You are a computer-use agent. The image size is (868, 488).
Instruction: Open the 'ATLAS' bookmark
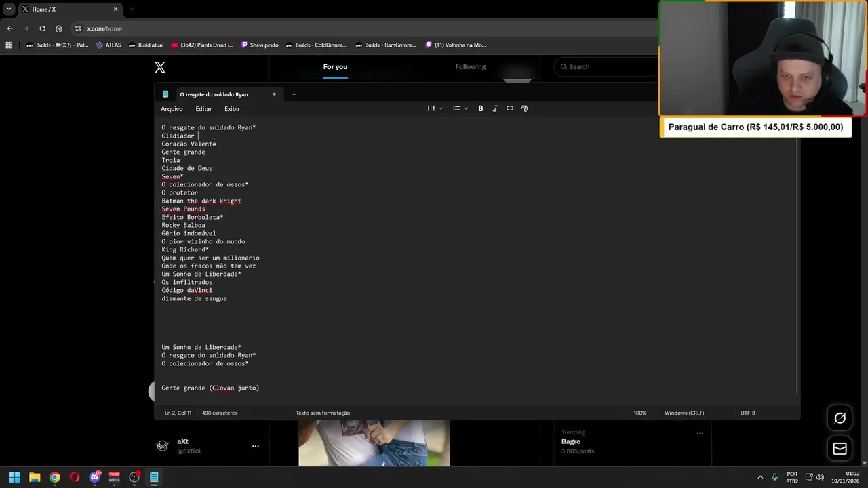coord(108,45)
